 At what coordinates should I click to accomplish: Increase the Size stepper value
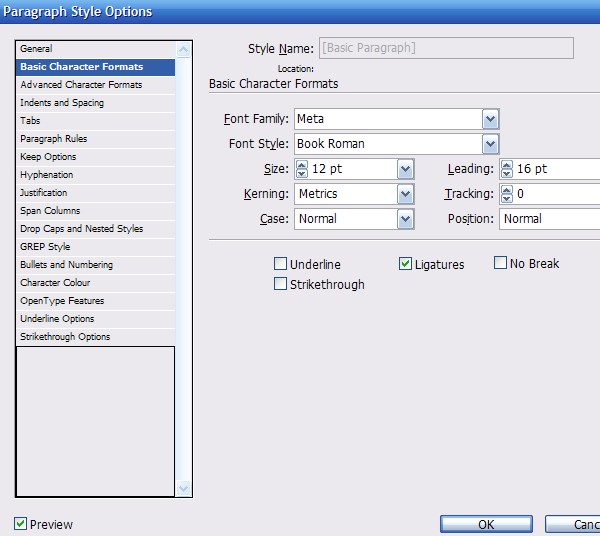(x=301, y=164)
